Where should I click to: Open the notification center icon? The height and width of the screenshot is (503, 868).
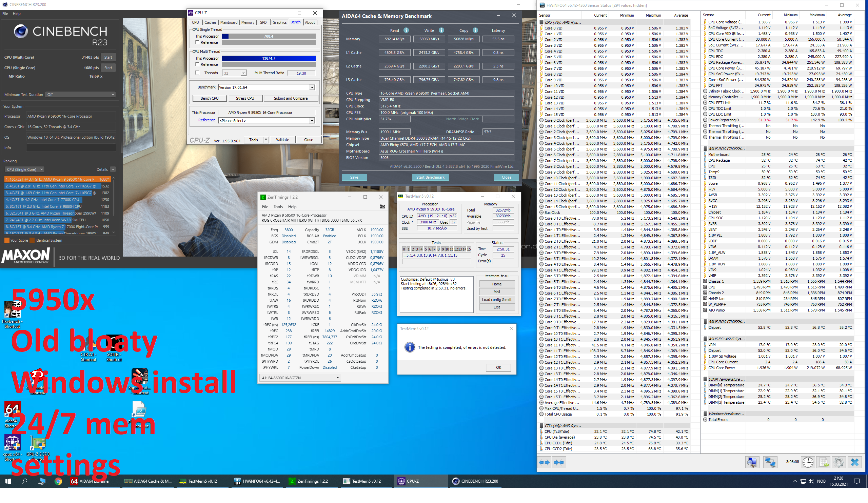click(x=856, y=481)
